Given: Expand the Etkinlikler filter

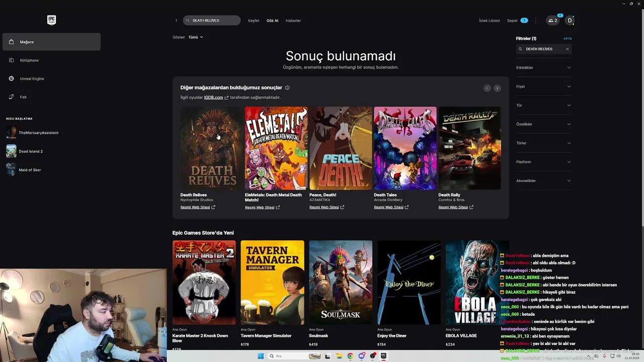Looking at the screenshot, I should click(x=543, y=67).
